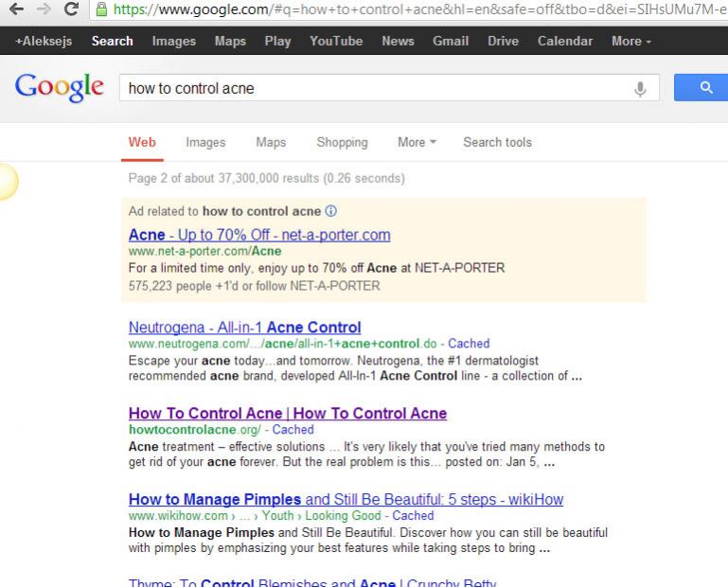This screenshot has height=587, width=728.
Task: Switch to the Images results tab
Action: 205,143
